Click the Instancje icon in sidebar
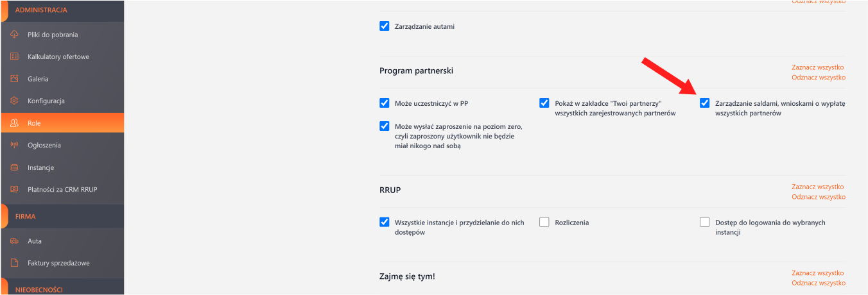Image resolution: width=868 pixels, height=295 pixels. [x=14, y=167]
